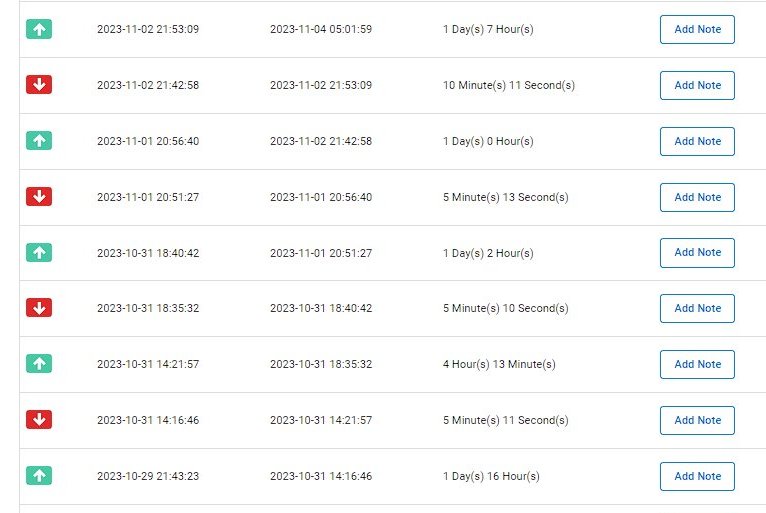Open Add Note for the 1 Day 0 Hour row
766x513 pixels.
(697, 141)
